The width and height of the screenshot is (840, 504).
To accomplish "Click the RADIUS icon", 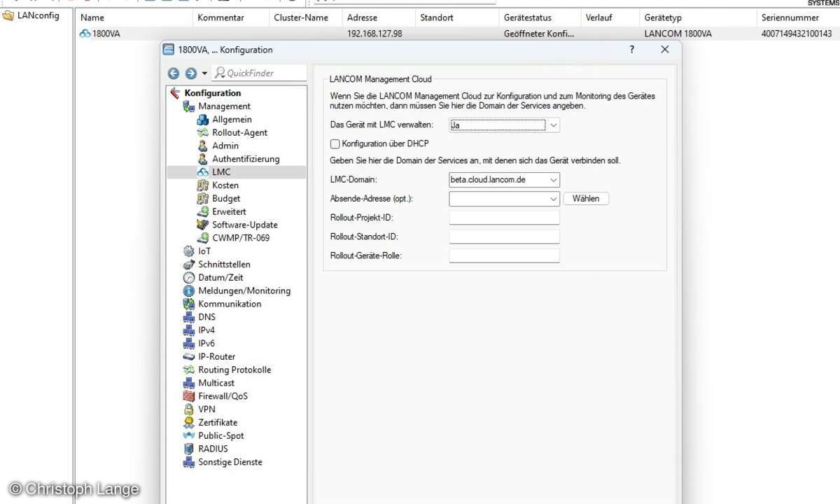I will tap(188, 449).
